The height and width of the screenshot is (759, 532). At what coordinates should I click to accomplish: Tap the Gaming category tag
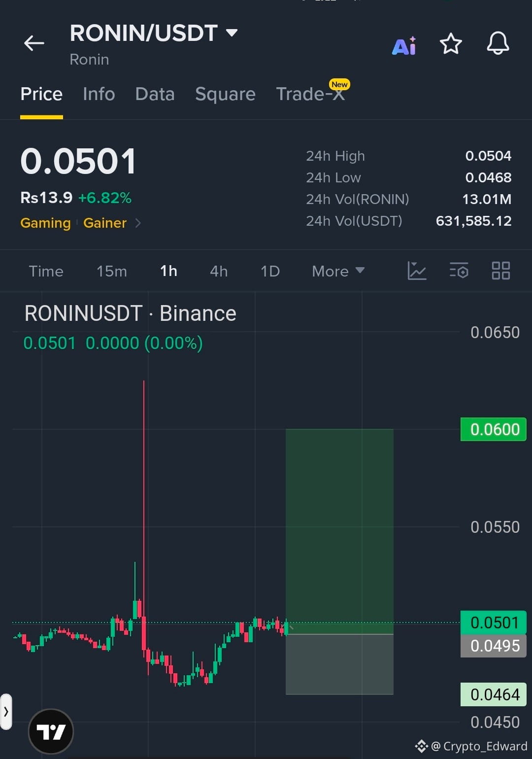coord(45,223)
